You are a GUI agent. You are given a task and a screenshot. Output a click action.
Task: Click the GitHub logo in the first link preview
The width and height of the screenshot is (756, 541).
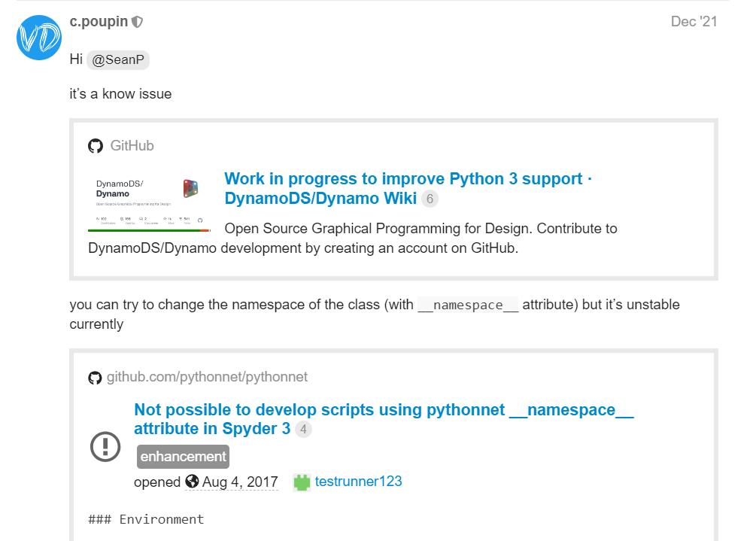point(96,145)
